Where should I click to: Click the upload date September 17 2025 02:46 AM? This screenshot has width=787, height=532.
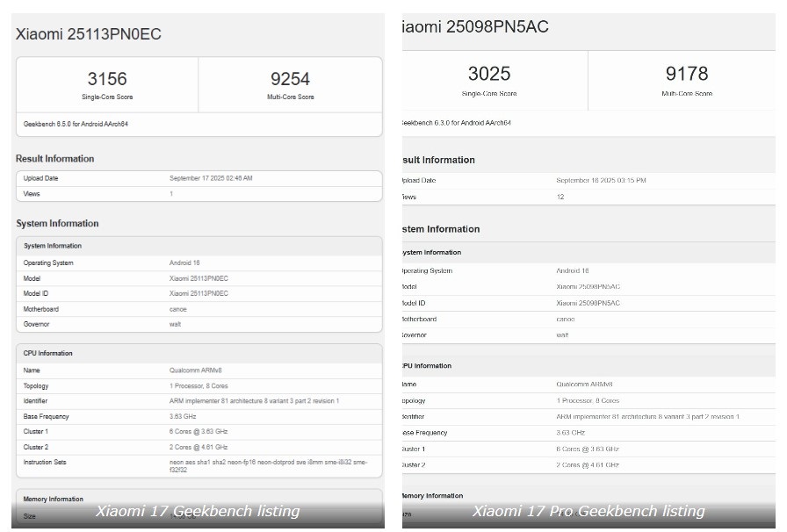click(x=211, y=178)
